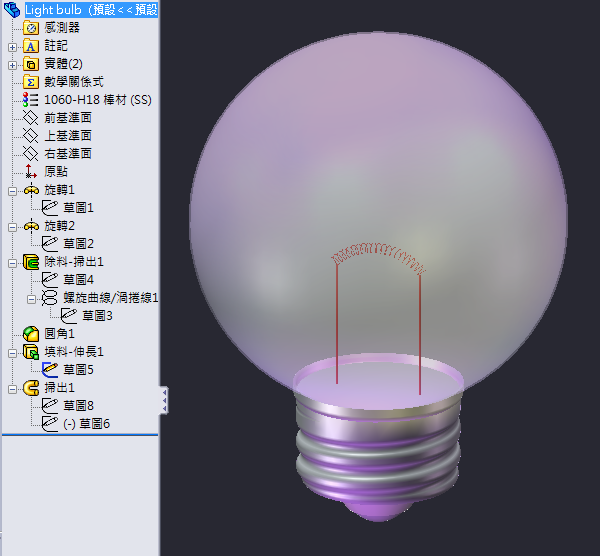Viewport: 600px width, 556px height.
Task: Click the 註記 annotations folder icon
Action: point(31,46)
